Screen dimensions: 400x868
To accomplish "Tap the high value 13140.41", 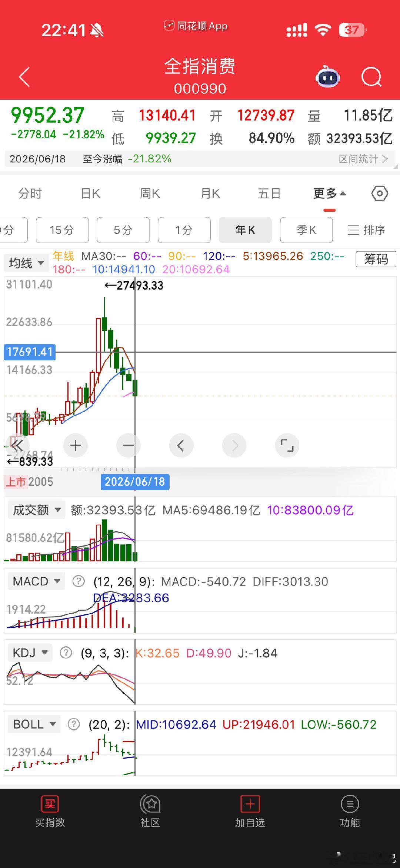I will [x=167, y=116].
